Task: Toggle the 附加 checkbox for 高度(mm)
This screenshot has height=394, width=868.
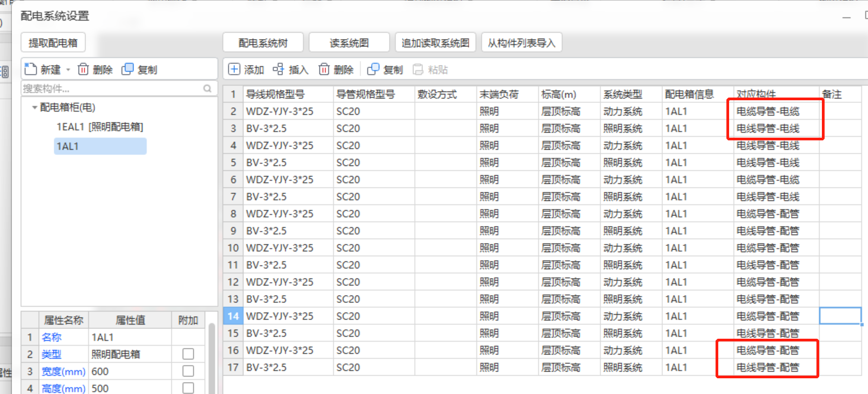Action: click(x=188, y=388)
